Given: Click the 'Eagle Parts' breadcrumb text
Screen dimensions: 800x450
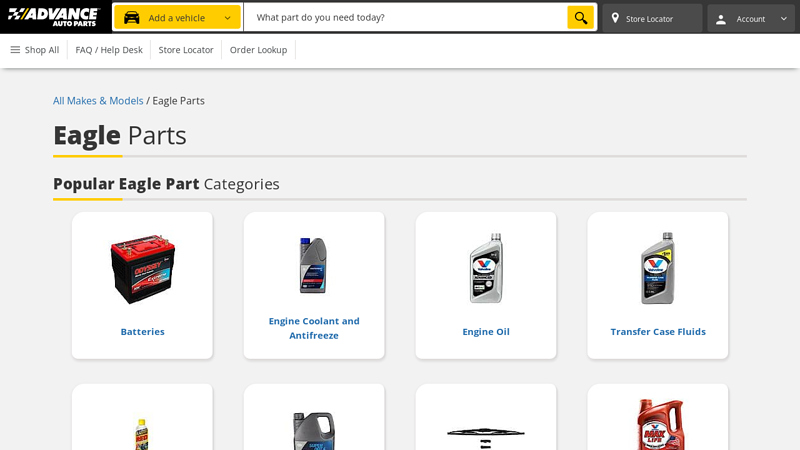Looking at the screenshot, I should (179, 101).
